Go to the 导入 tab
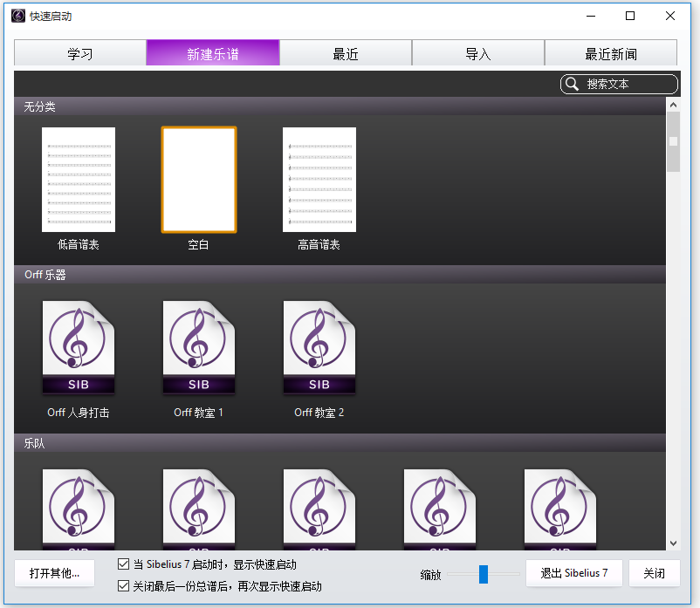Viewport: 700px width, 608px height. point(478,53)
